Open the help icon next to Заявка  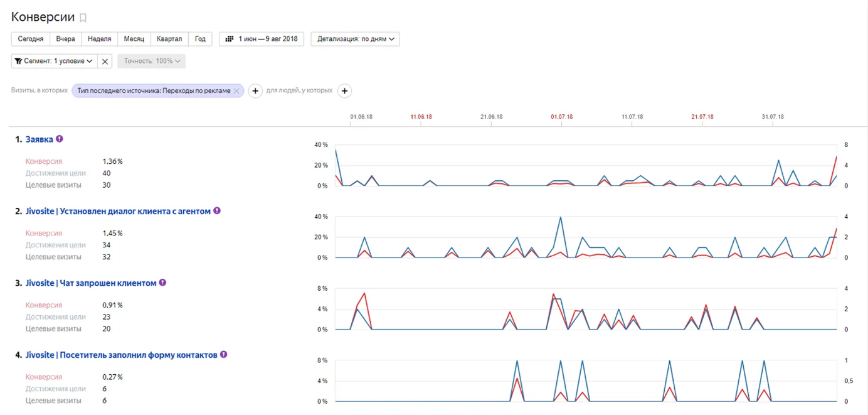[60, 139]
